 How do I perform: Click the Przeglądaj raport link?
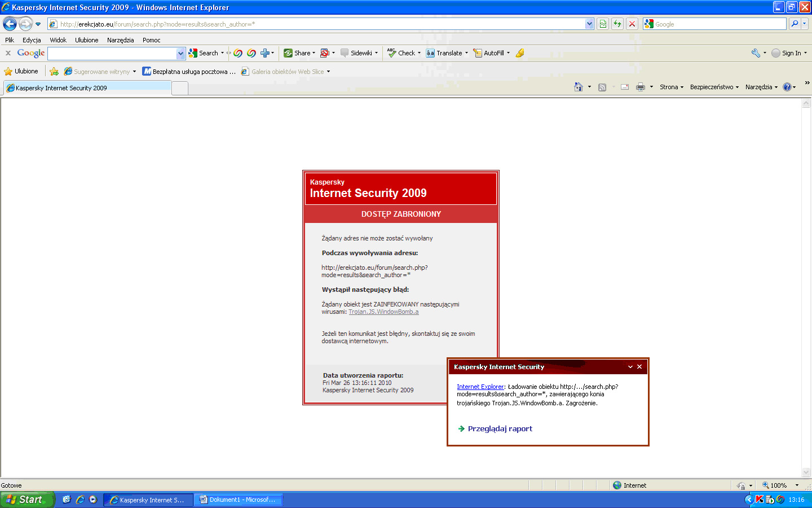(500, 429)
